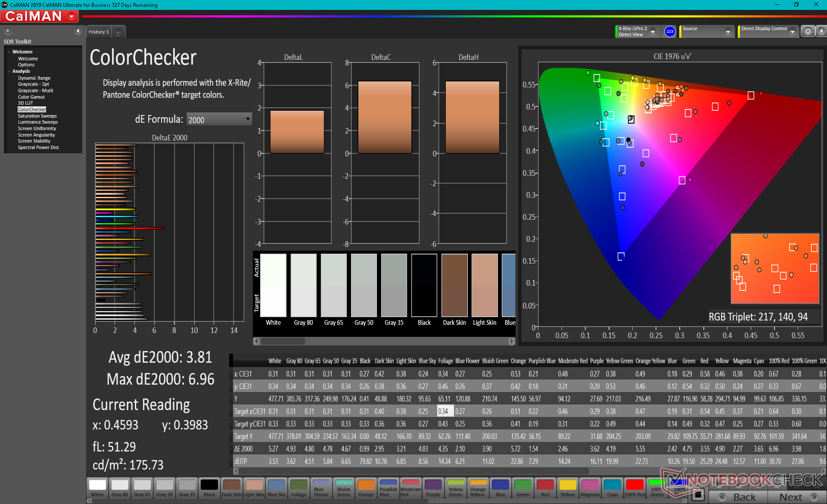Expand the X-Rite i1Pro 2 meter dropdown
Screen dimensions: 827x504
coord(653,32)
